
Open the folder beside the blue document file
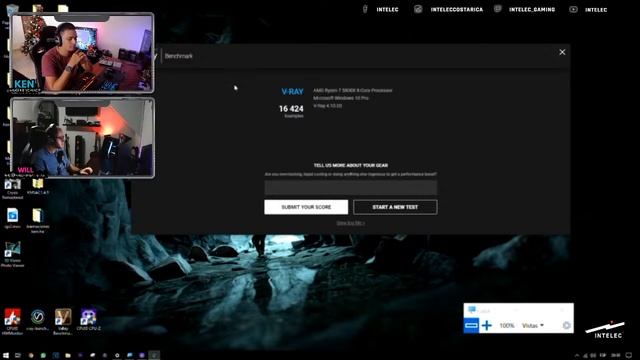click(38, 220)
